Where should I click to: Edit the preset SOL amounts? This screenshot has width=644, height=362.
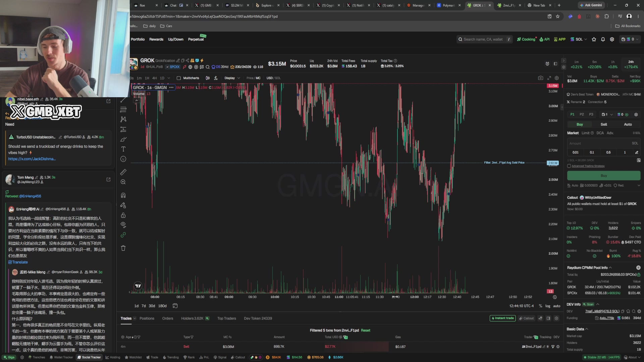[637, 153]
